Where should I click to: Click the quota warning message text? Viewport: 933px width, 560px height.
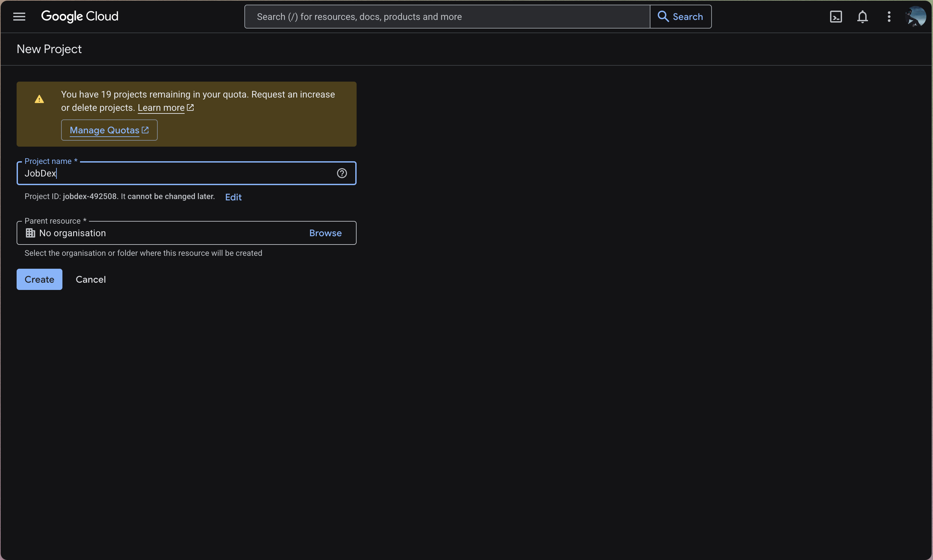tap(198, 101)
